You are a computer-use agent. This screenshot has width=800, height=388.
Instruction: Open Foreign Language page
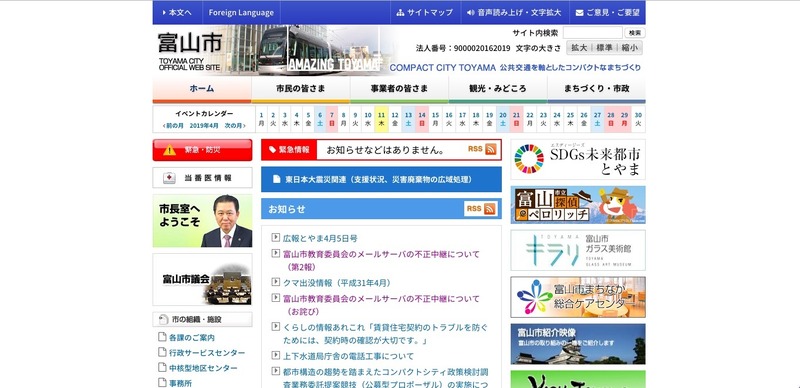click(241, 13)
